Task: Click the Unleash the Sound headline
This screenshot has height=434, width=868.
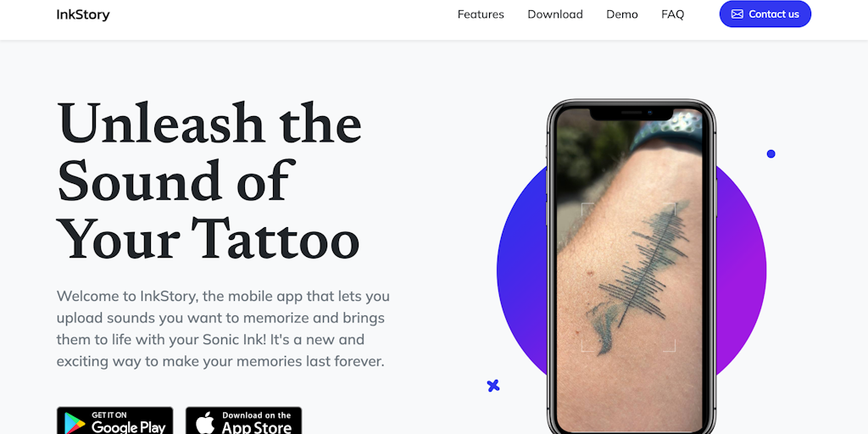Action: (x=209, y=180)
